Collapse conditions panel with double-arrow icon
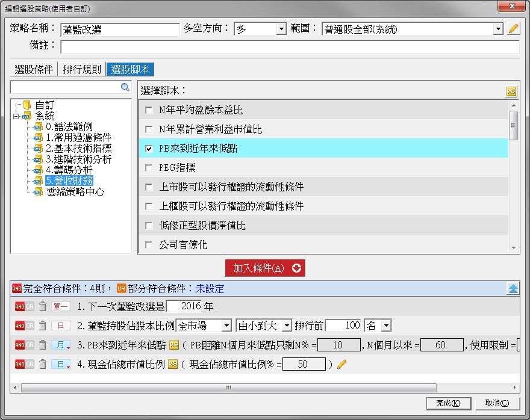 point(513,289)
